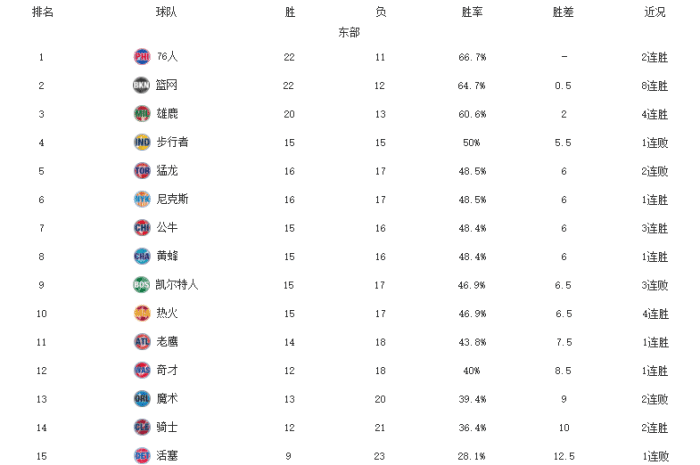Click the 近况 column header

(x=655, y=12)
